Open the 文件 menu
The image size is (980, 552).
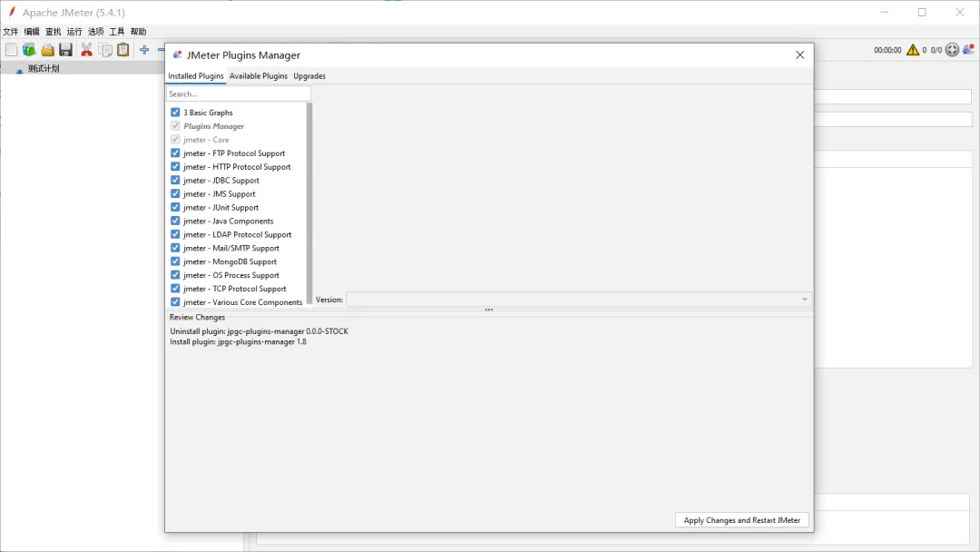pyautogui.click(x=11, y=31)
